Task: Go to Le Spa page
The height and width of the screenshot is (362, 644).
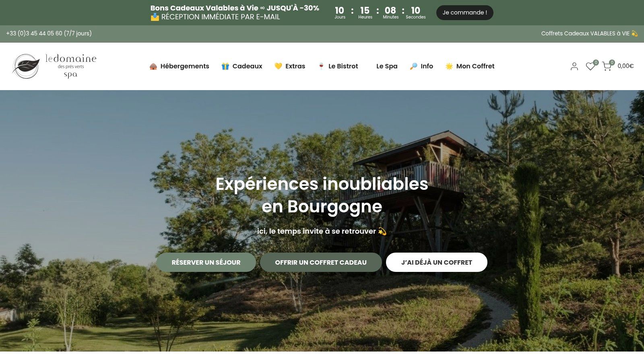Action: [387, 66]
